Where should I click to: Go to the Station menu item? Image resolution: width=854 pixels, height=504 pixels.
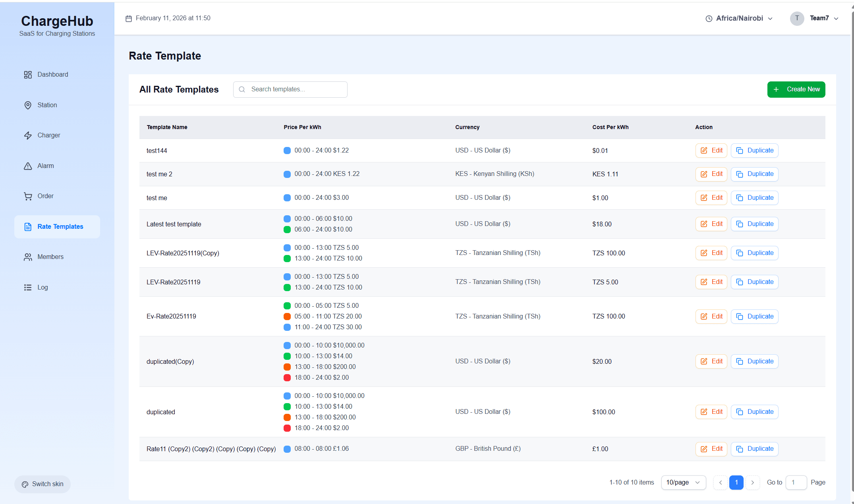47,105
